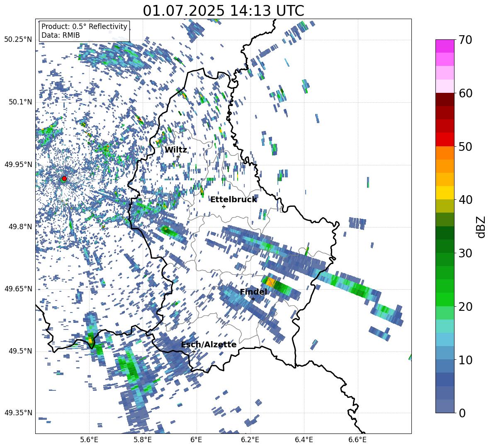Click the orange echo core northeast of Findel

(x=271, y=282)
